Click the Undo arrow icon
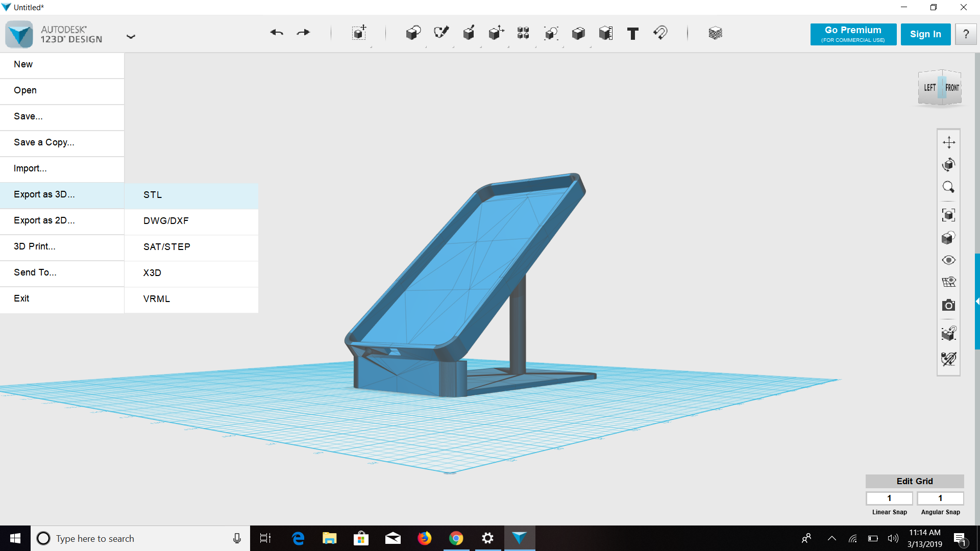Image resolution: width=980 pixels, height=551 pixels. click(x=277, y=33)
